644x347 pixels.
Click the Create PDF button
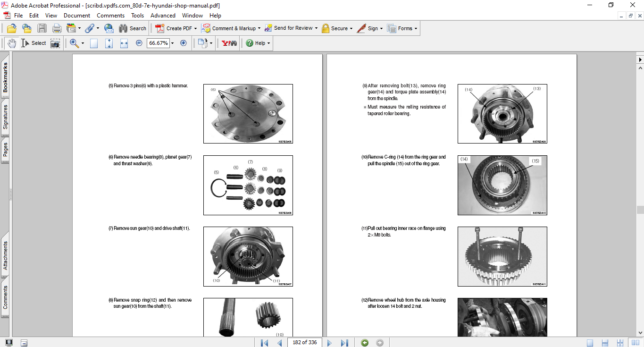click(x=174, y=28)
